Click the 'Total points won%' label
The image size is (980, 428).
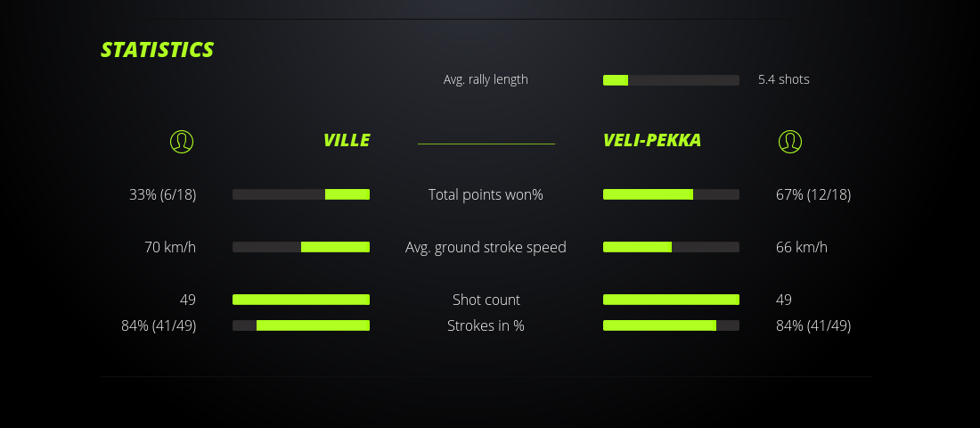click(x=486, y=194)
